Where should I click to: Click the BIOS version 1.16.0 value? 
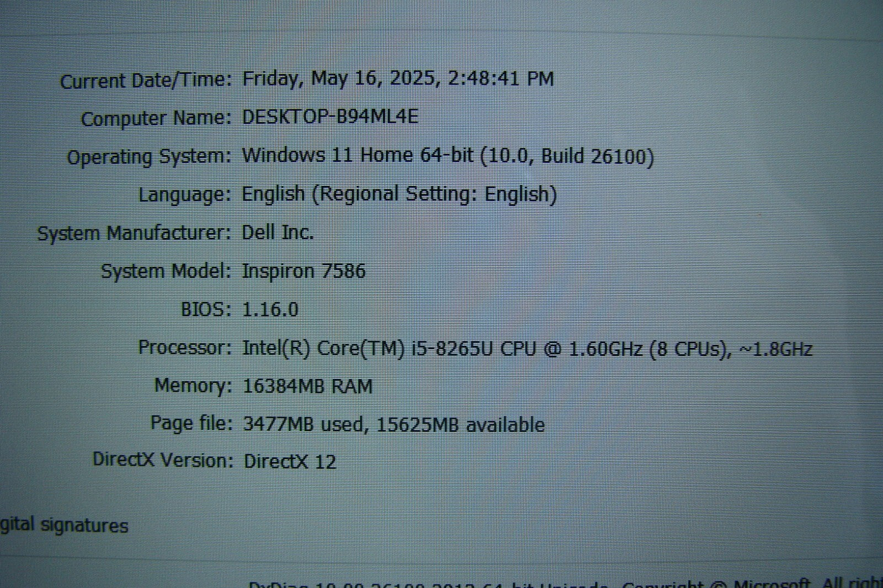point(270,309)
